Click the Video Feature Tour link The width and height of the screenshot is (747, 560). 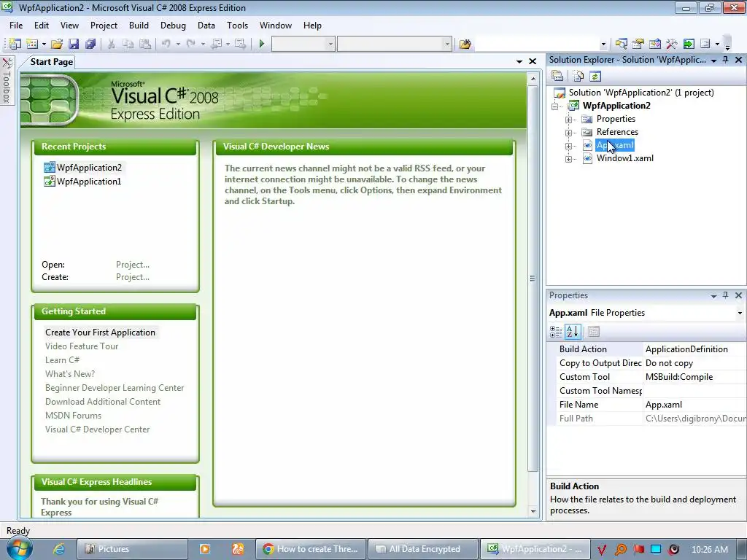82,346
